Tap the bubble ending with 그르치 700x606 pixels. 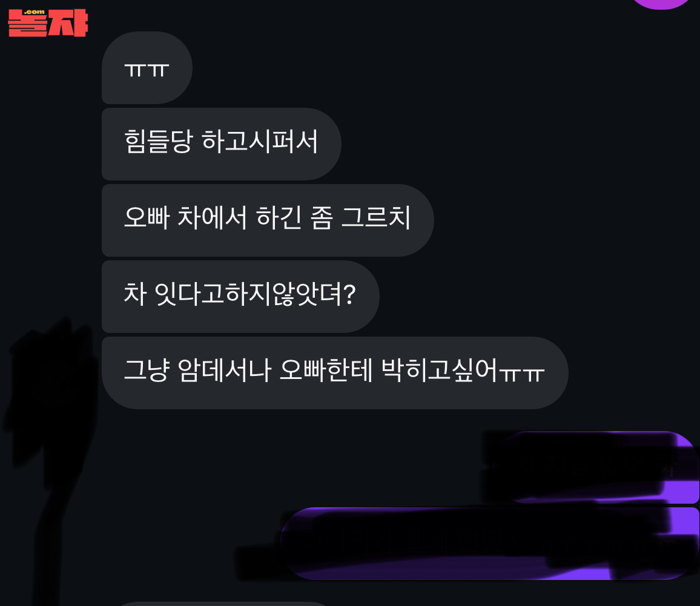tap(268, 220)
